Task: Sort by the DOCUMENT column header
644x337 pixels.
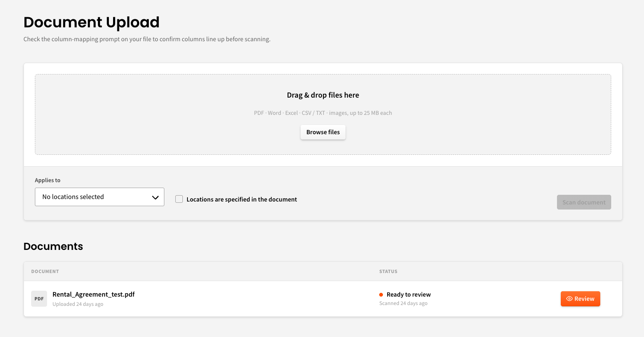Action: [x=45, y=271]
